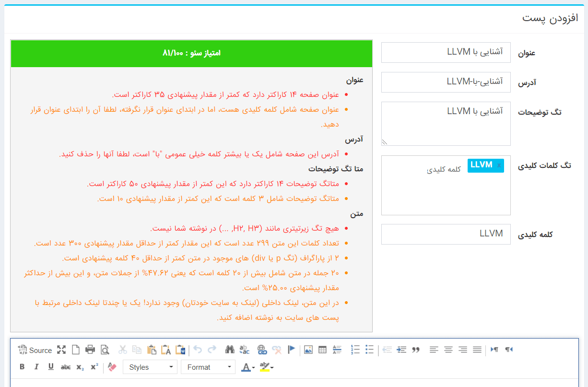Align text right
The height and width of the screenshot is (387, 588).
[462, 350]
